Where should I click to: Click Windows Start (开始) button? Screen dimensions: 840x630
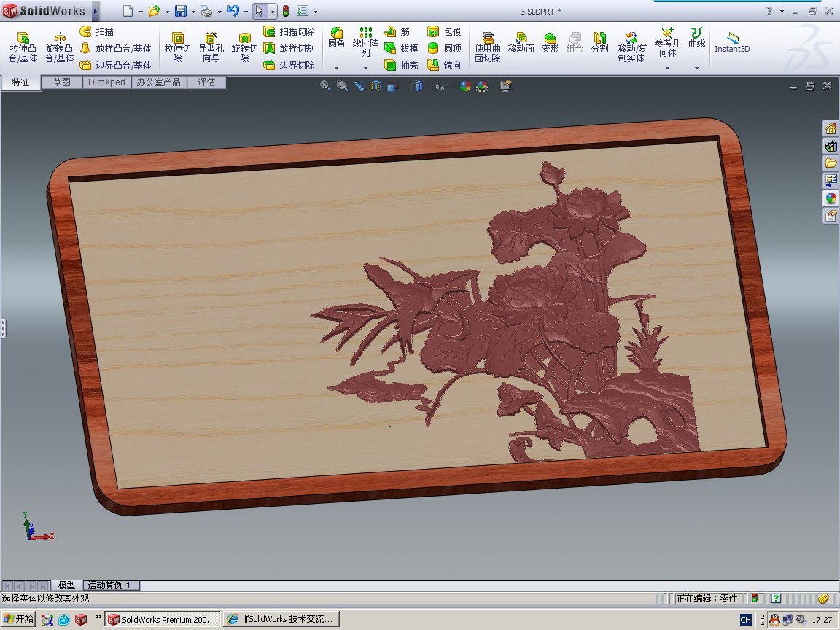click(x=18, y=619)
